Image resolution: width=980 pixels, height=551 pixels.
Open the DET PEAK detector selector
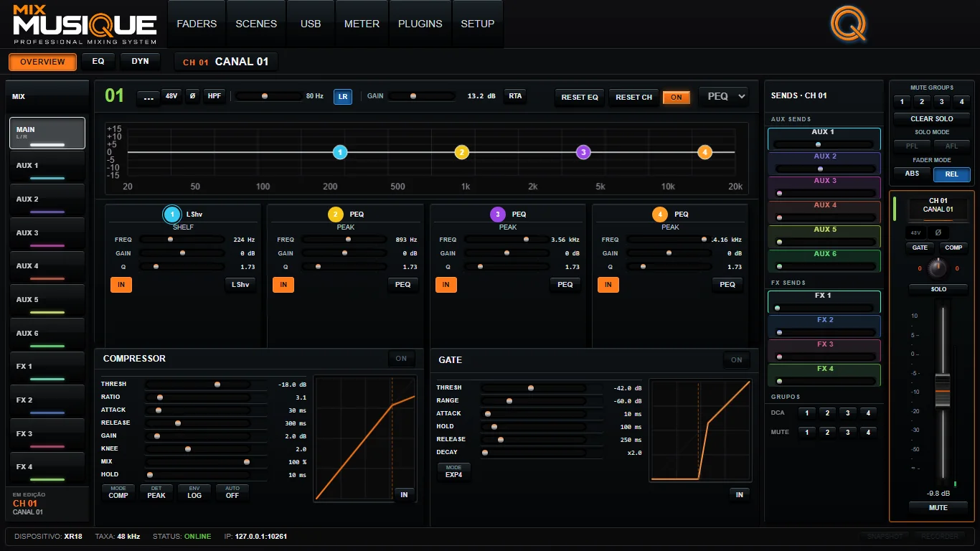point(156,492)
